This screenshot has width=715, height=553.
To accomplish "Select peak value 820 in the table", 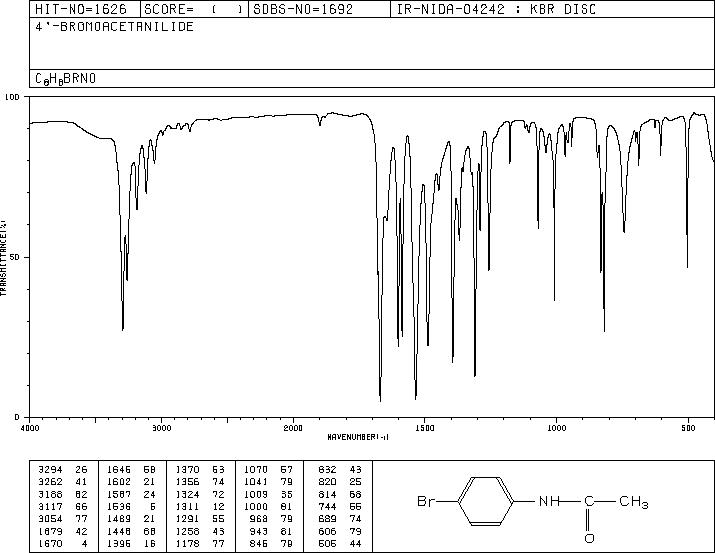I will coord(327,482).
